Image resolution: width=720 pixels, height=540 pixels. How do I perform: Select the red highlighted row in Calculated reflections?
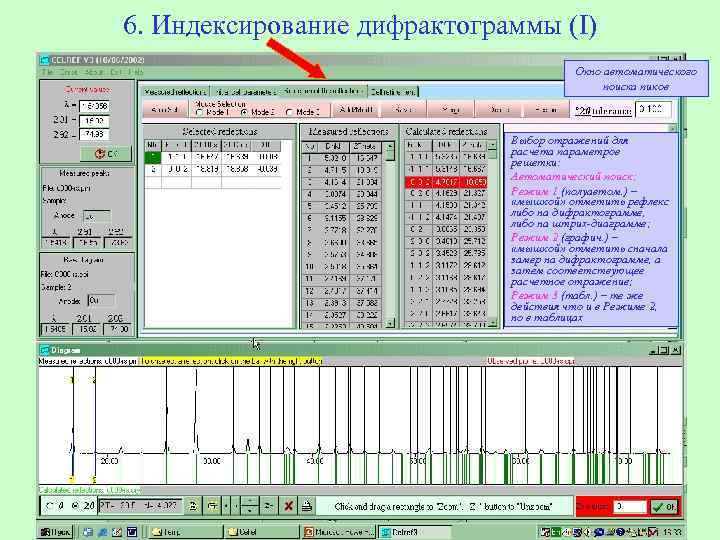446,182
